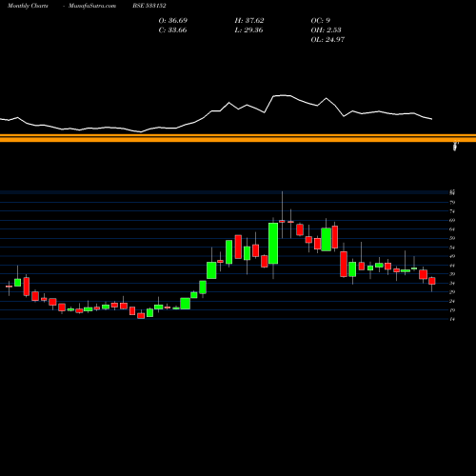Click the y-axis label 14
Viewport: 476px width, 476px height.
(452, 319)
